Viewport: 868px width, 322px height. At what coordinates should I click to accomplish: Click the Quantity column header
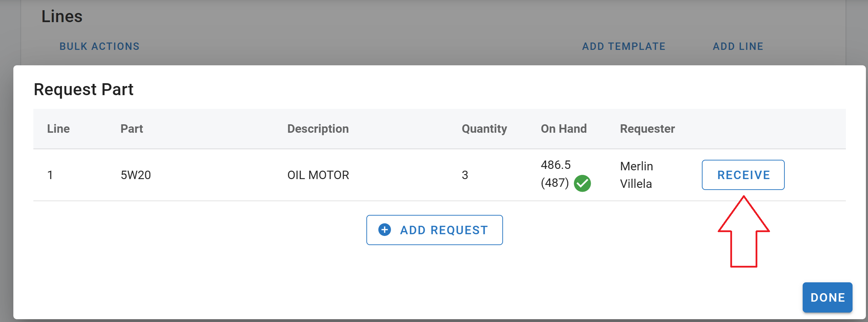(484, 129)
